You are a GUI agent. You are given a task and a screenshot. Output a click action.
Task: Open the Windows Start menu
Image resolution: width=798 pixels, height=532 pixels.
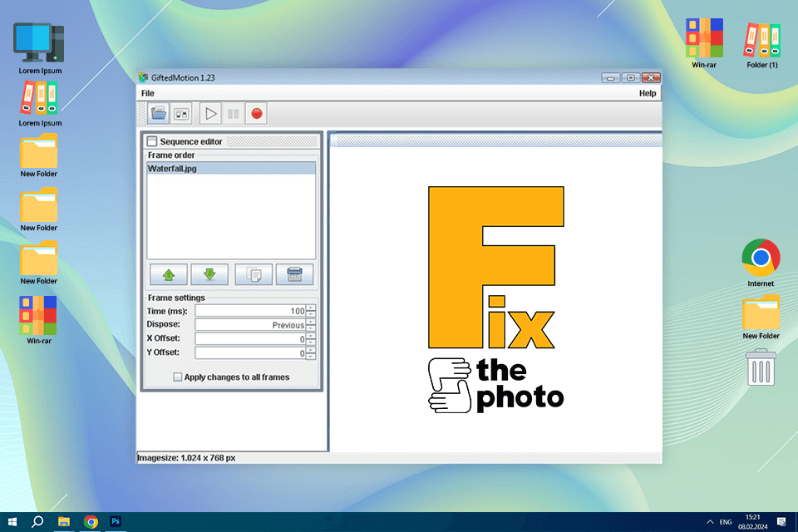tap(12, 522)
